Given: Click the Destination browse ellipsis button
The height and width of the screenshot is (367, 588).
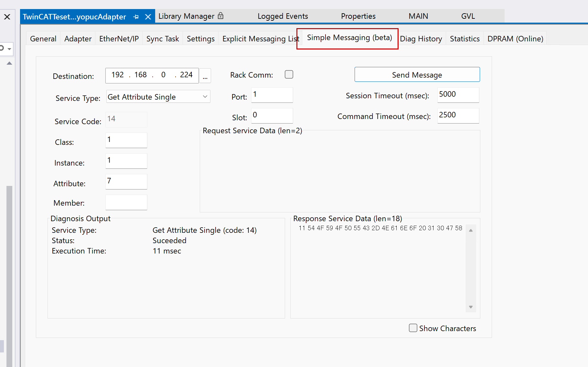Looking at the screenshot, I should tap(205, 76).
